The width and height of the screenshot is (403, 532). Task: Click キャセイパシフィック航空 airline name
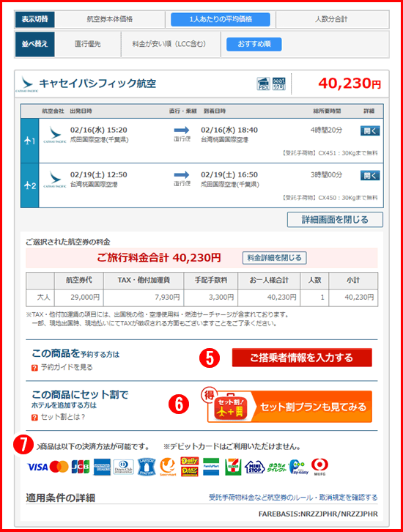tap(98, 84)
